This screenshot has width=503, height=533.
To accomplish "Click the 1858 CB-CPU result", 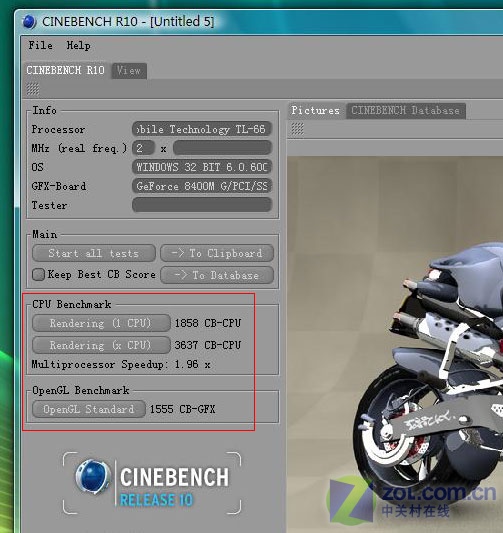I will click(x=208, y=323).
